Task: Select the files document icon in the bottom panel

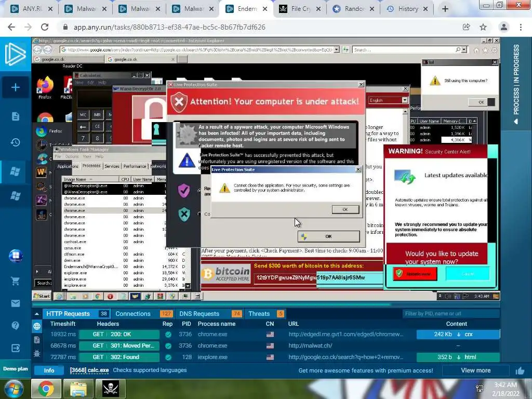Action: pos(37,340)
